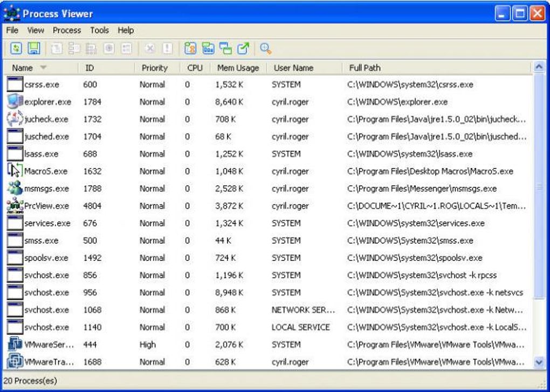
Task: Sort by the User Name column header
Action: pos(305,68)
